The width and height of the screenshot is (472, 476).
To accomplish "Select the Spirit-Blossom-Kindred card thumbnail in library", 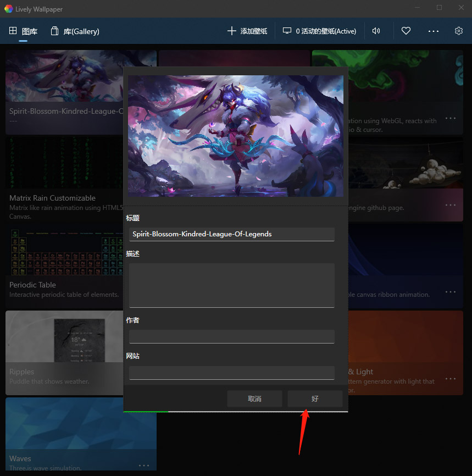I will coord(64,76).
